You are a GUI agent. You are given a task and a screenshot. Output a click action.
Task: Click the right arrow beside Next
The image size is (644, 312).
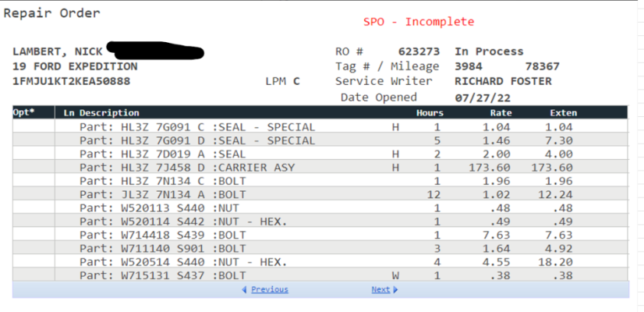pos(395,290)
